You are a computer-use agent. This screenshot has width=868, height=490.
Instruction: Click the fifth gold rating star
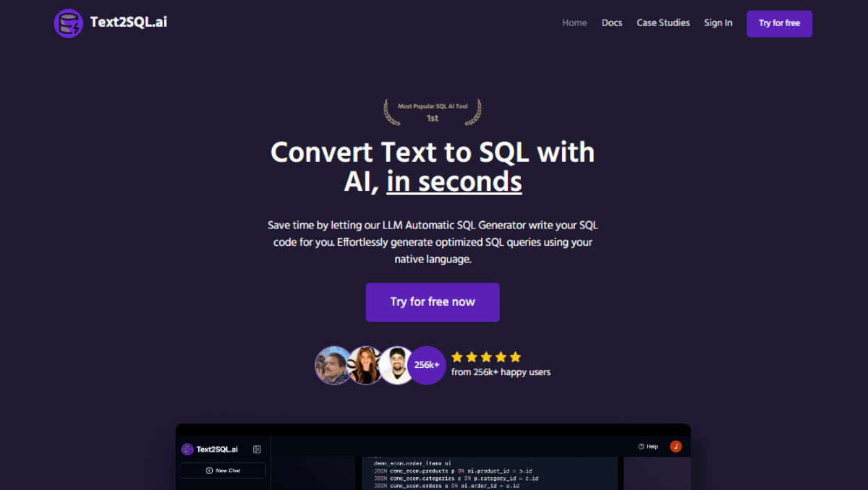pos(515,356)
